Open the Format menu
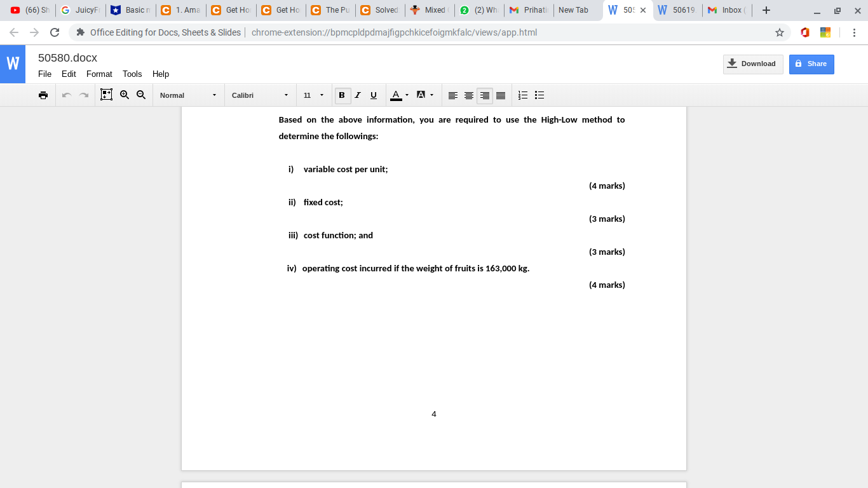This screenshot has width=868, height=488. click(99, 74)
